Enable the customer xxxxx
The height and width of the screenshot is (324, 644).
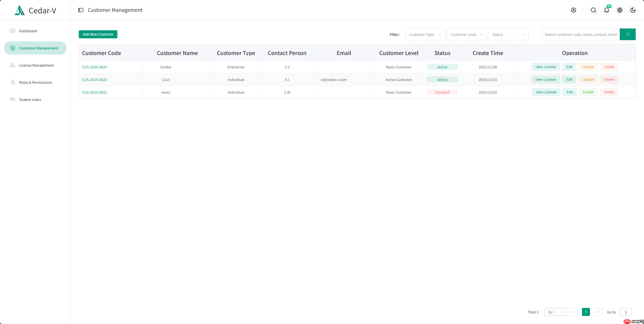[588, 92]
